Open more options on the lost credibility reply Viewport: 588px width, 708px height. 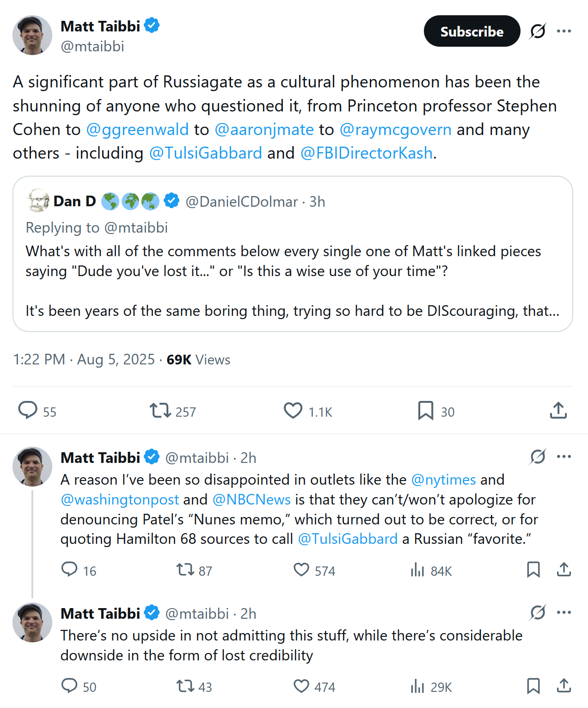coord(564,613)
